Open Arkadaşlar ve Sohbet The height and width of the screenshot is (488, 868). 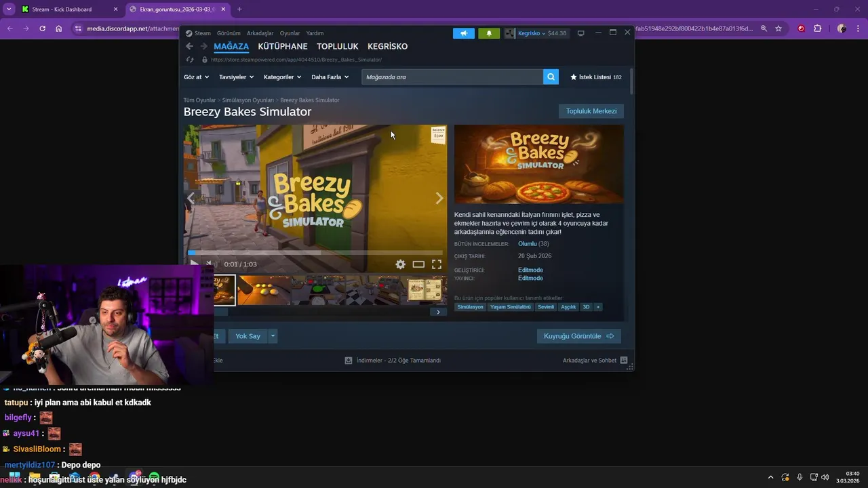(595, 361)
